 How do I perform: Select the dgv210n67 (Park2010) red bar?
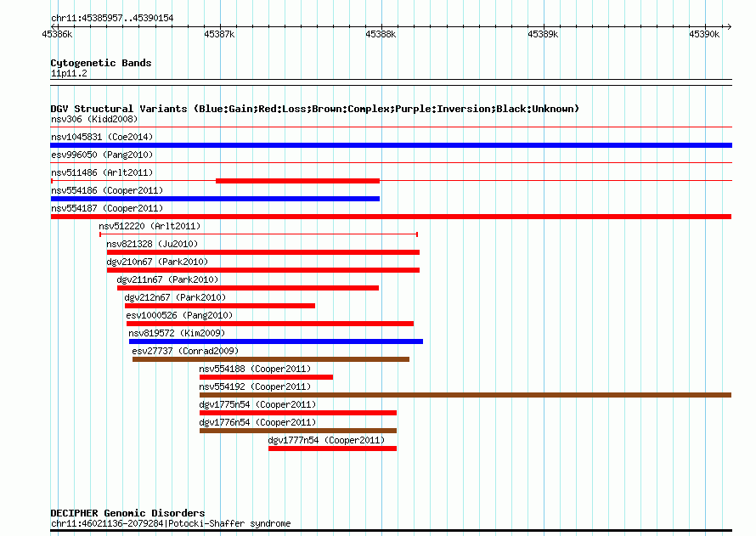[263, 270]
